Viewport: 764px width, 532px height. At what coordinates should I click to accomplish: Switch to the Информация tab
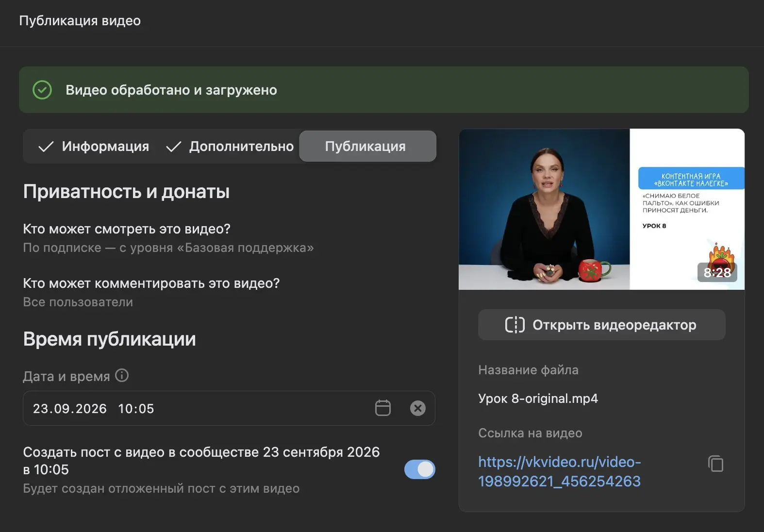tap(93, 146)
